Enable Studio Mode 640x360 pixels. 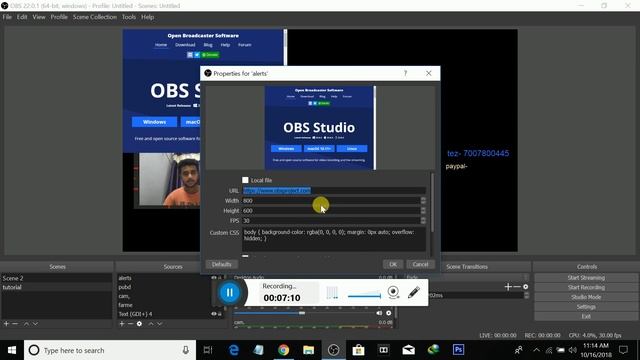(586, 297)
